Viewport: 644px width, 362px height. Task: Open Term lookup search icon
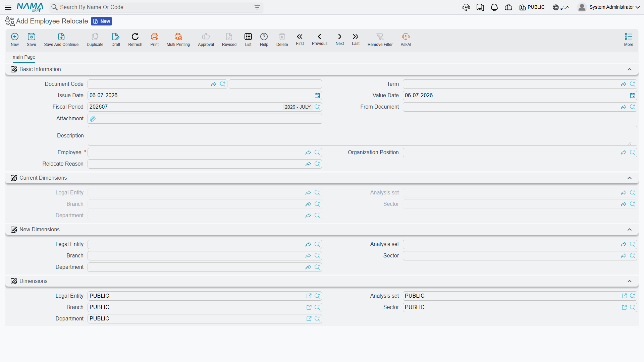tap(633, 84)
